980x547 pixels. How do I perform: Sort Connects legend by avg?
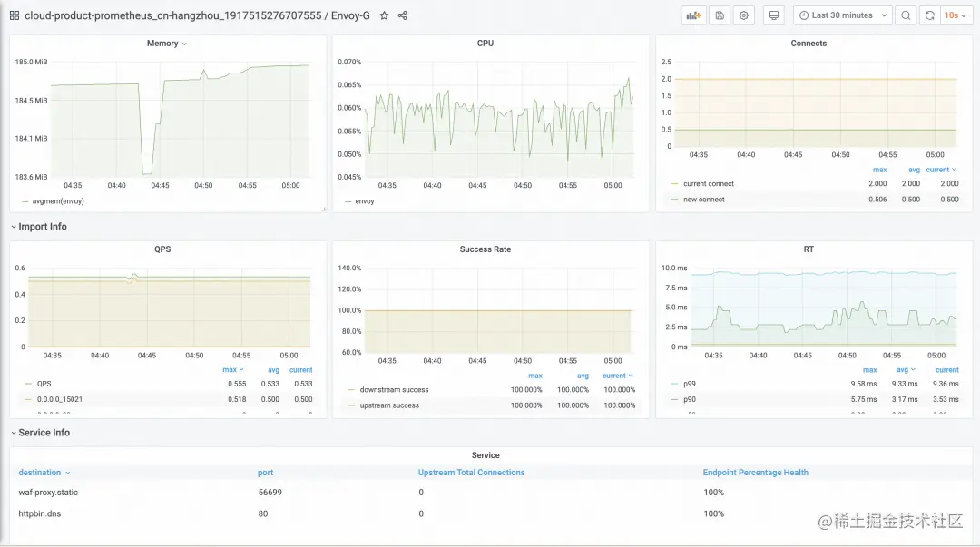click(x=914, y=170)
